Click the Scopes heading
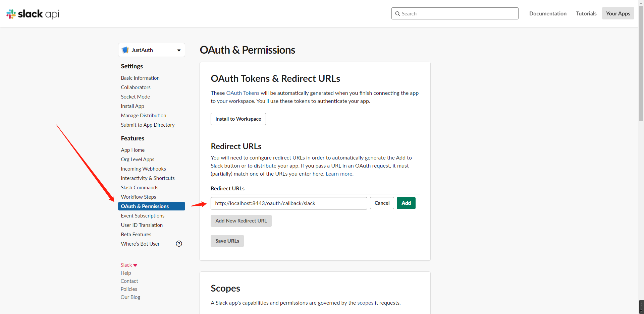Viewport: 644px width, 314px height. click(225, 288)
